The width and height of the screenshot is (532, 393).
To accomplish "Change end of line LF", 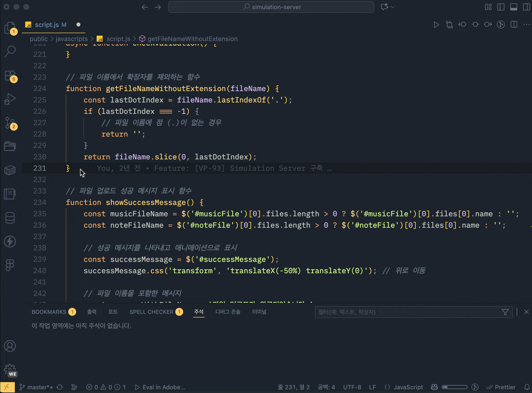I will 372,387.
